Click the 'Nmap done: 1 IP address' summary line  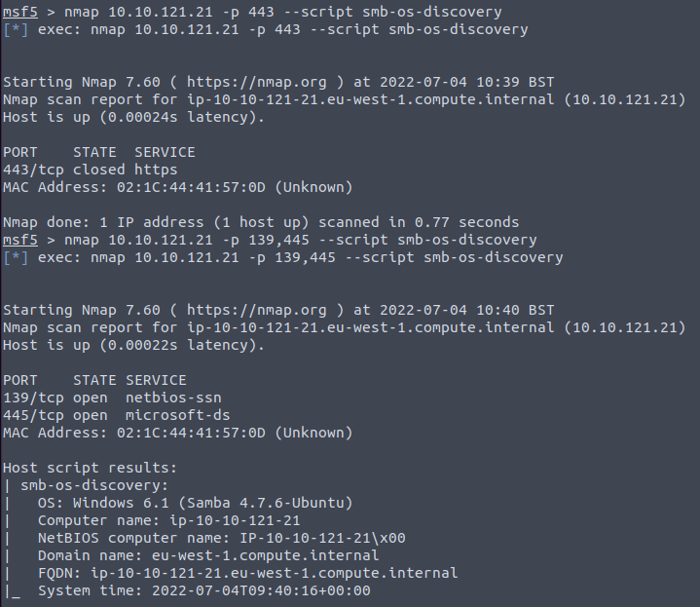click(260, 222)
